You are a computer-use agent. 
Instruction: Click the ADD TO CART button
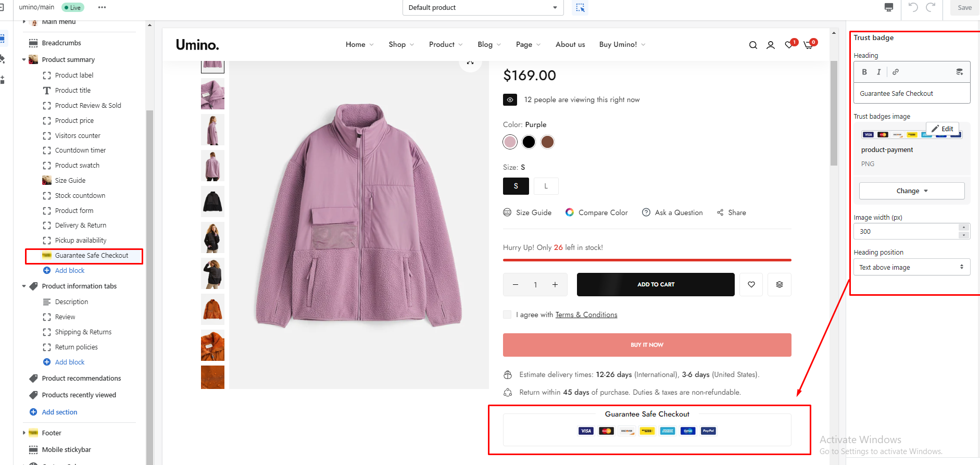coord(656,285)
